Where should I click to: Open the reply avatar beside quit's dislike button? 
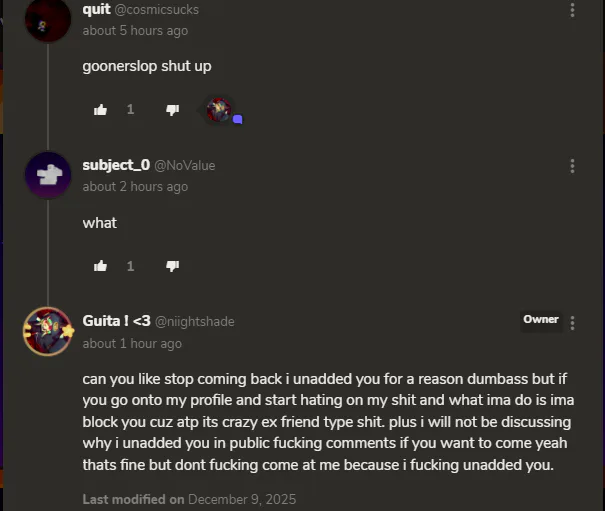coord(219,110)
